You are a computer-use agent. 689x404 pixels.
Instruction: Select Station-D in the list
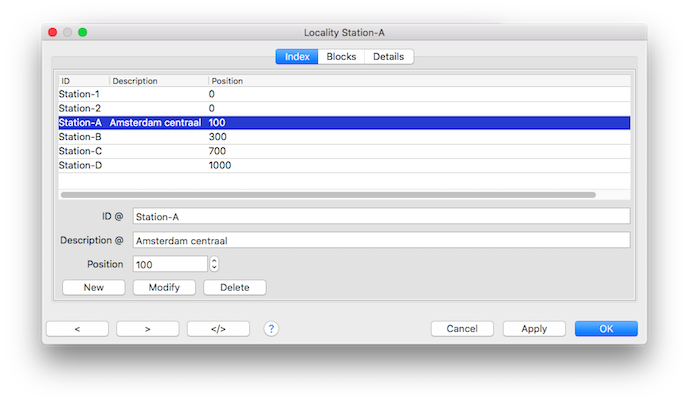click(80, 165)
